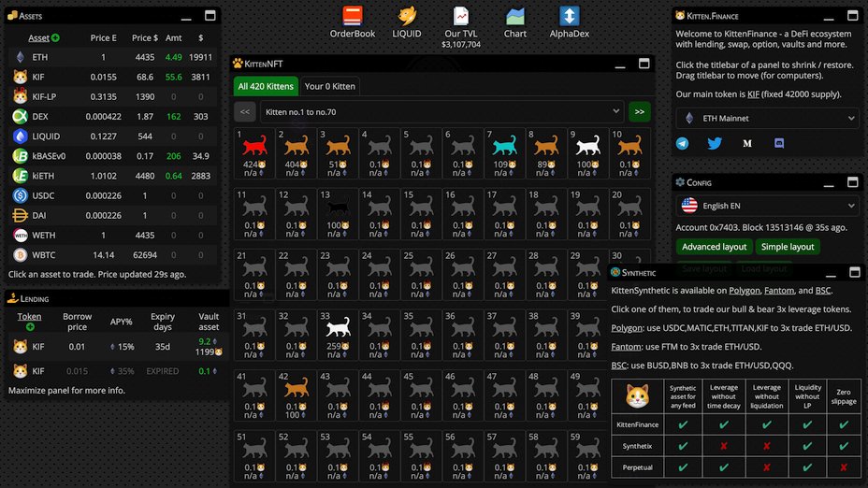The height and width of the screenshot is (488, 868).
Task: Click the green plus under Token in Lending
Action: click(x=30, y=327)
